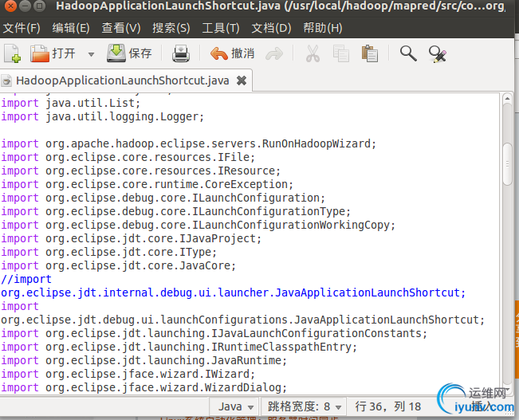519x420 pixels.
Task: Copy selection with the copy icon
Action: [x=341, y=53]
